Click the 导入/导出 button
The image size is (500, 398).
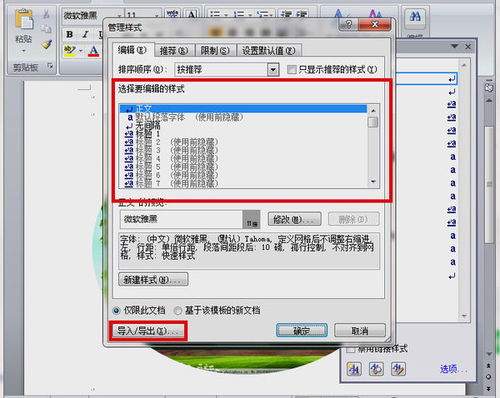(x=148, y=331)
